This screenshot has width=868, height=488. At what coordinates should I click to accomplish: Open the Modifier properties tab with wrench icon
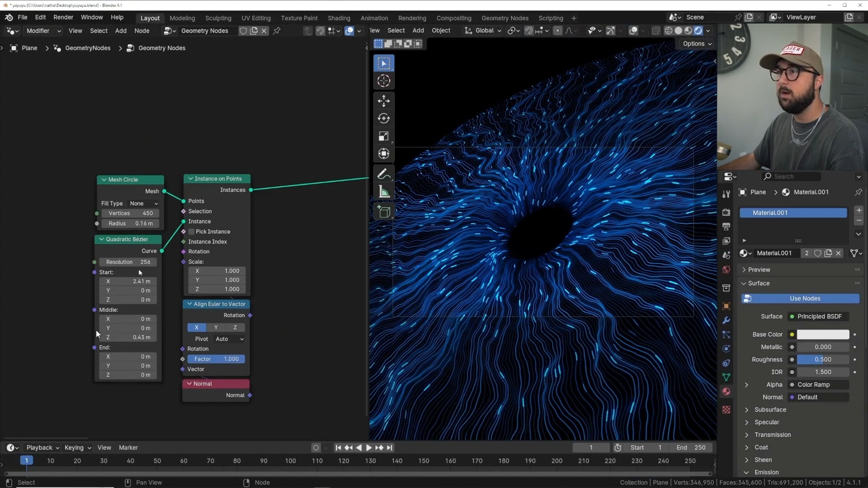pos(726,320)
